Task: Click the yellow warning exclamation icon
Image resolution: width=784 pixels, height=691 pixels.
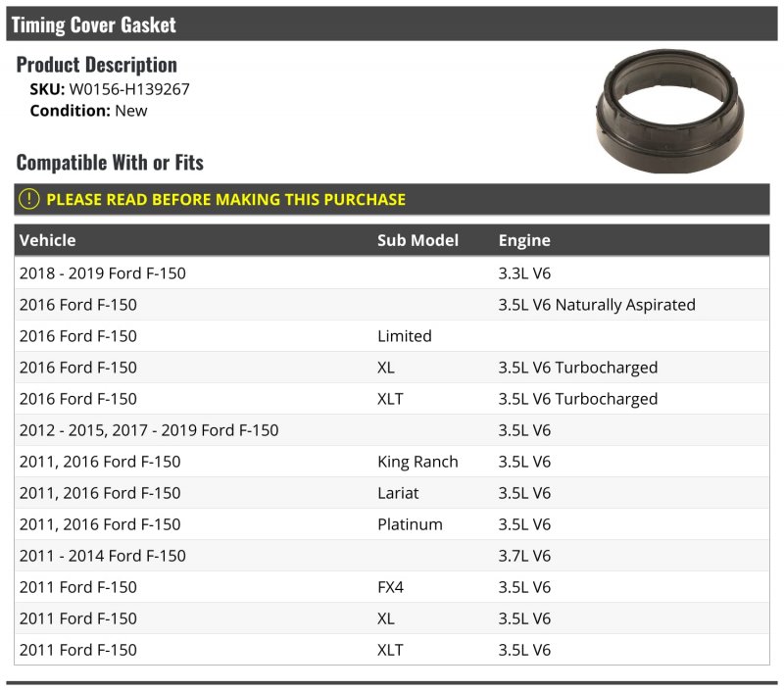Action: [x=29, y=199]
